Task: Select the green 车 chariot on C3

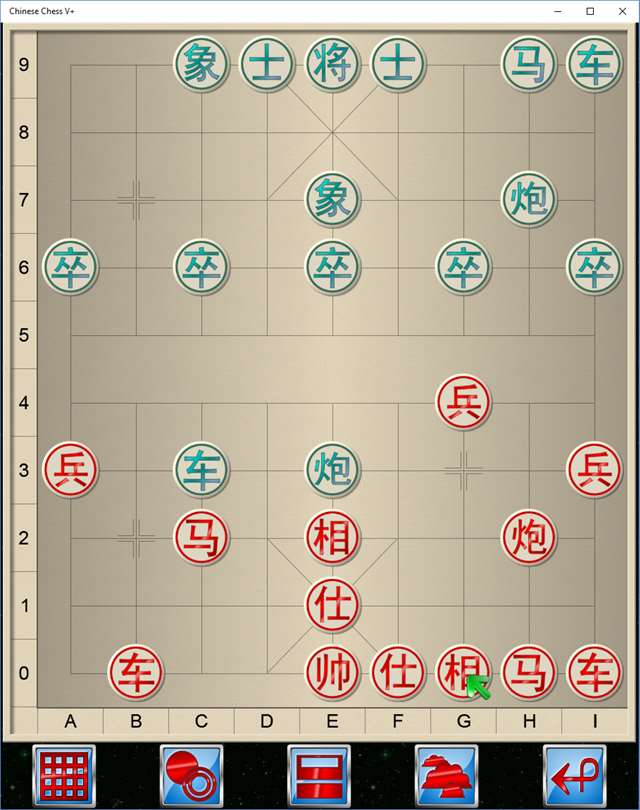Action: [x=201, y=470]
